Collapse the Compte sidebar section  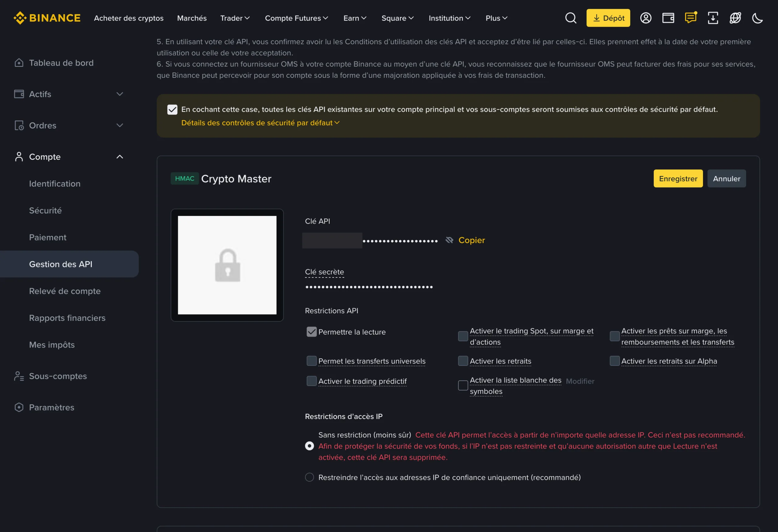[119, 156]
